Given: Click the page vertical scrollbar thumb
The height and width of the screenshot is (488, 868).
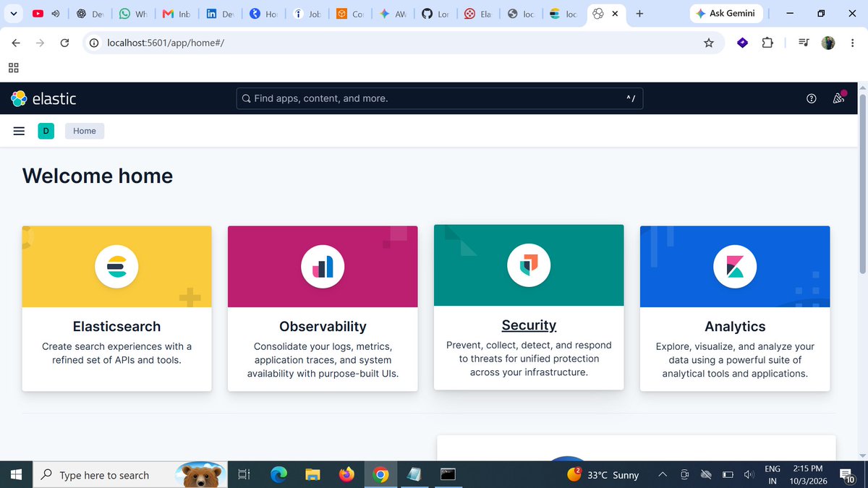Looking at the screenshot, I should click(861, 184).
